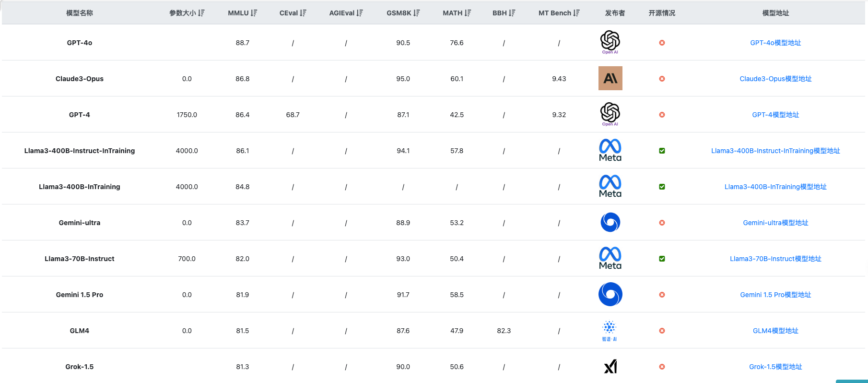Image resolution: width=868 pixels, height=383 pixels.
Task: Sort table by BBH score icon
Action: click(x=512, y=13)
